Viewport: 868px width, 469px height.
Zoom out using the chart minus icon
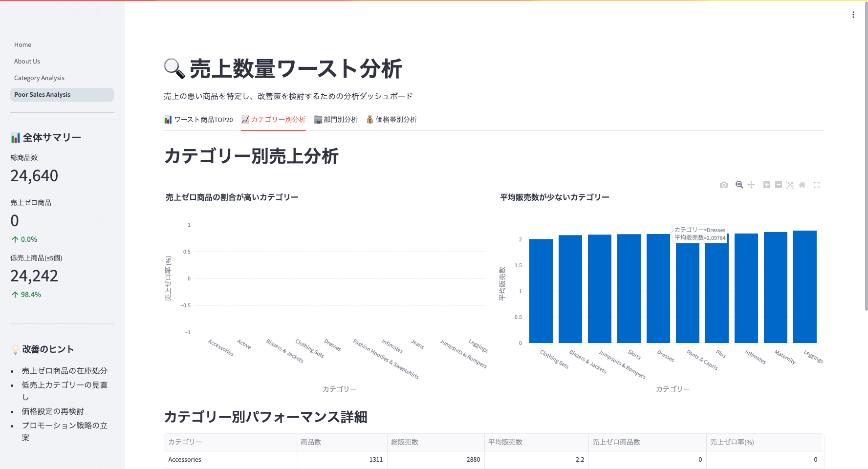pyautogui.click(x=779, y=185)
